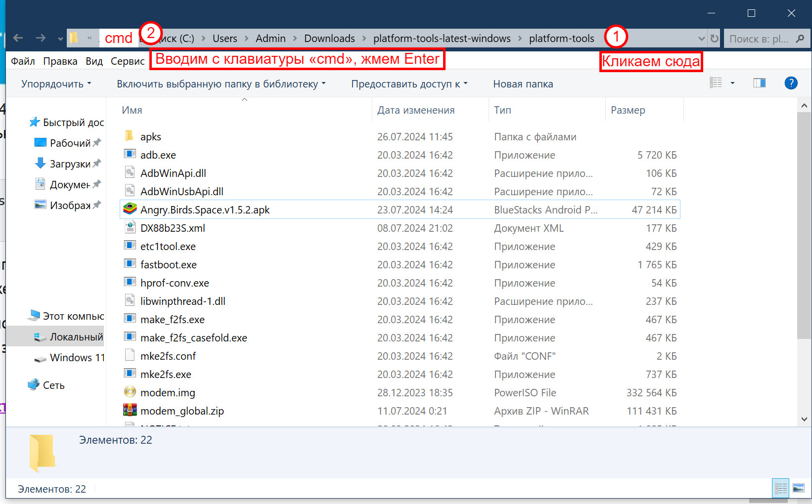This screenshot has width=812, height=504.
Task: Refresh the current folder view
Action: point(715,39)
